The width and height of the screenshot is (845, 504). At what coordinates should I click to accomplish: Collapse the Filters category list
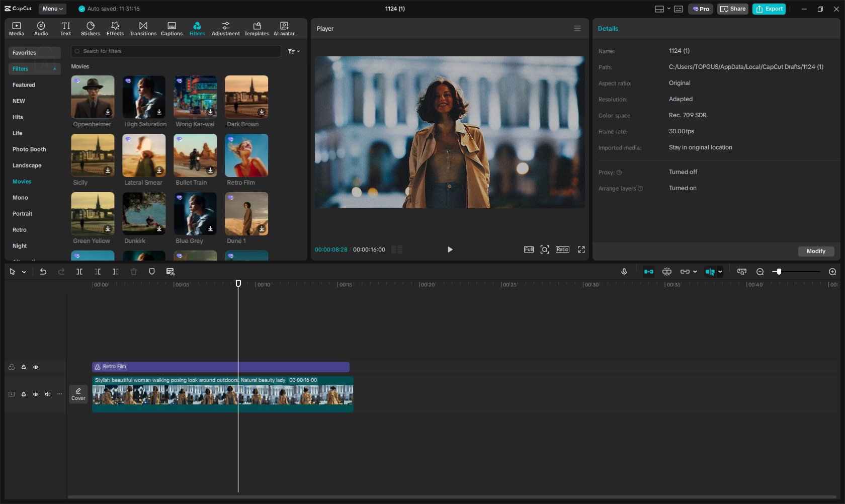(x=54, y=69)
